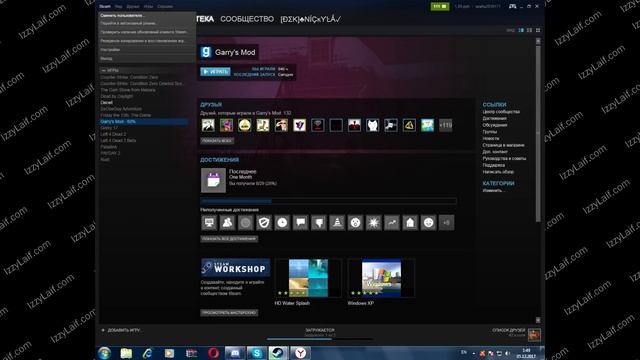The height and width of the screenshot is (360, 640).
Task: Select the highlighted Garry's Mod - 60% entry
Action: coord(144,122)
